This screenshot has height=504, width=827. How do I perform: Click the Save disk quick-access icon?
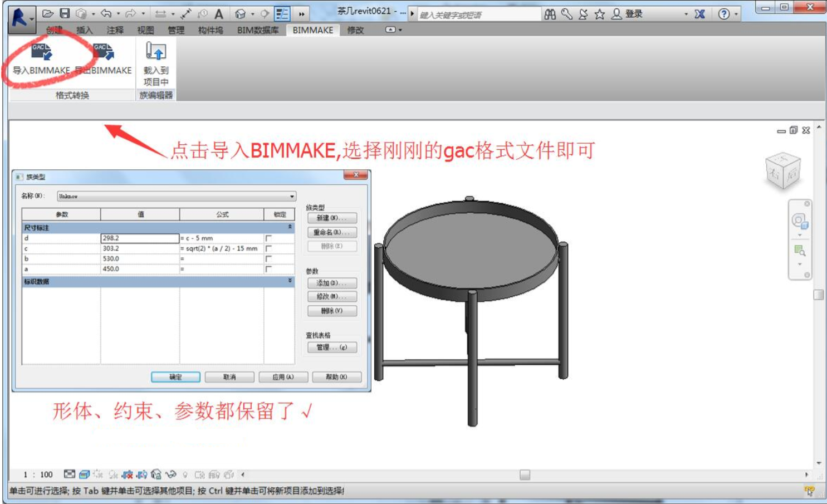65,14
